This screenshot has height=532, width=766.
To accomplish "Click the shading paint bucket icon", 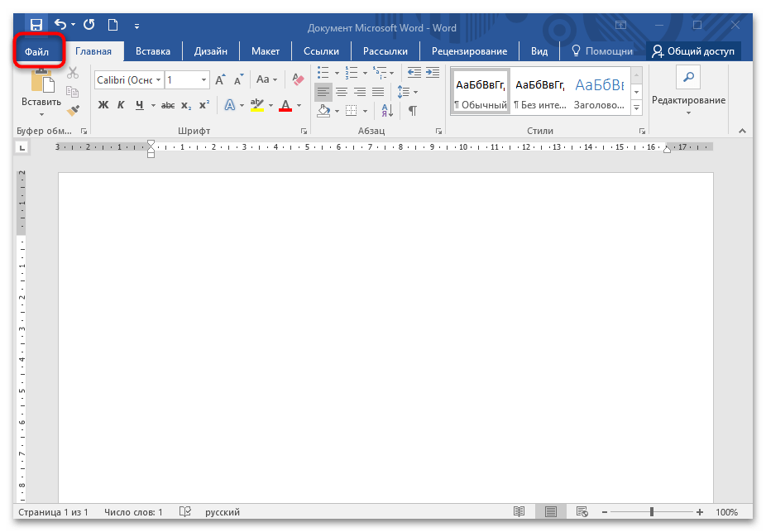I will [323, 111].
